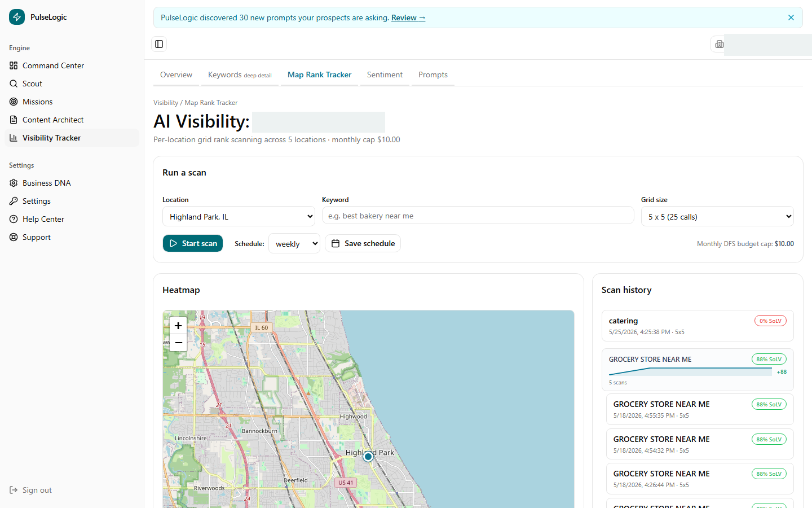Open Help Center page
The width and height of the screenshot is (812, 508).
pyautogui.click(x=72, y=219)
